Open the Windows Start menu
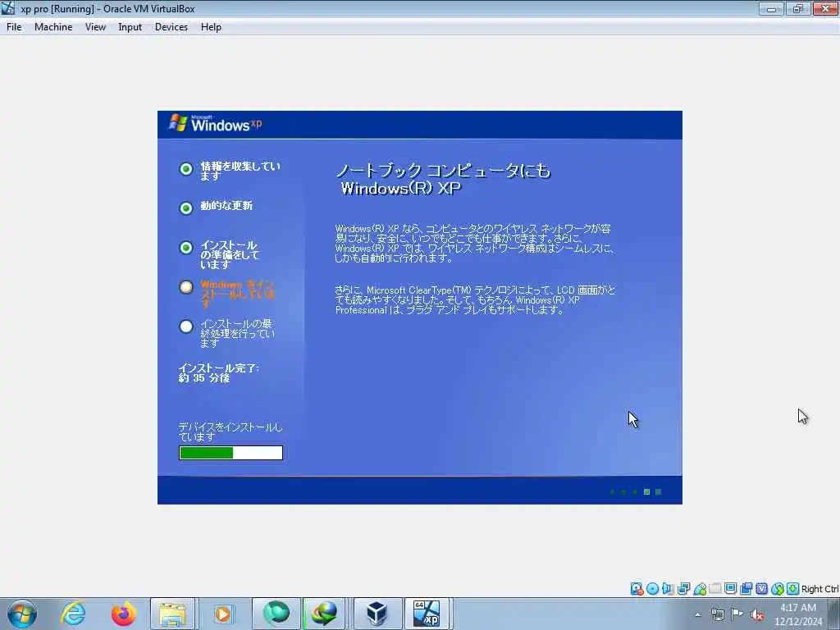Viewport: 840px width, 630px height. click(x=22, y=614)
